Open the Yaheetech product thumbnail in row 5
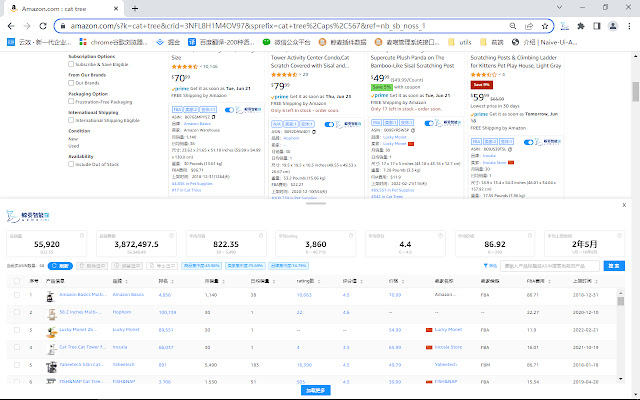Viewport: 640px width, 400px height. point(51,367)
